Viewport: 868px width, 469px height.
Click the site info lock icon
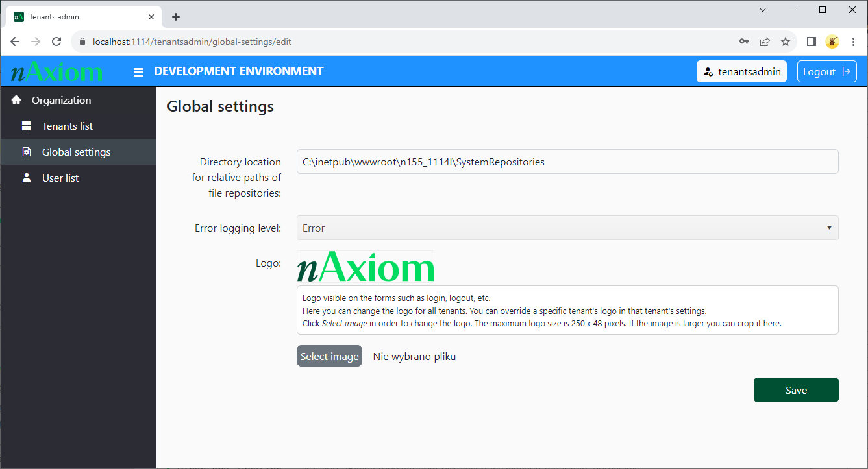(x=82, y=42)
